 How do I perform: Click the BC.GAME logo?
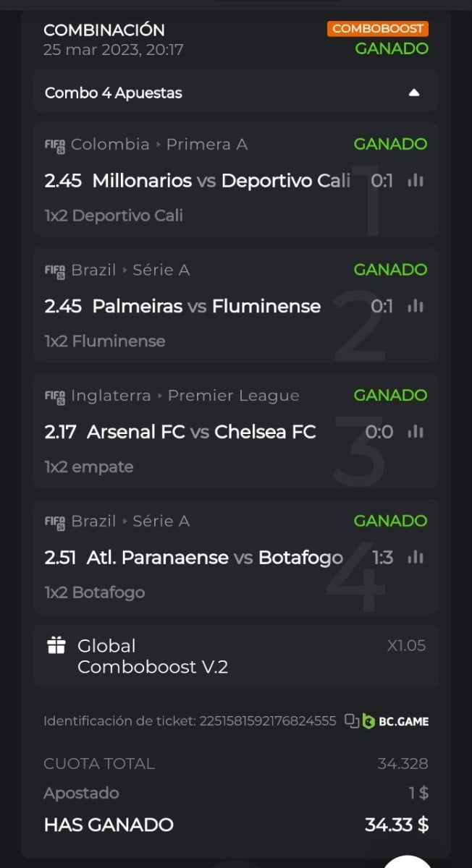point(395,721)
